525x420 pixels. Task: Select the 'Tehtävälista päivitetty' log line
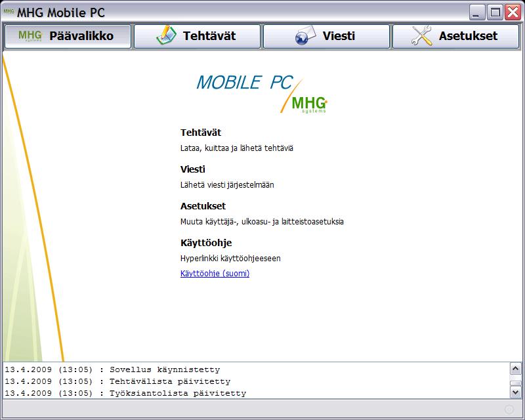tap(117, 381)
